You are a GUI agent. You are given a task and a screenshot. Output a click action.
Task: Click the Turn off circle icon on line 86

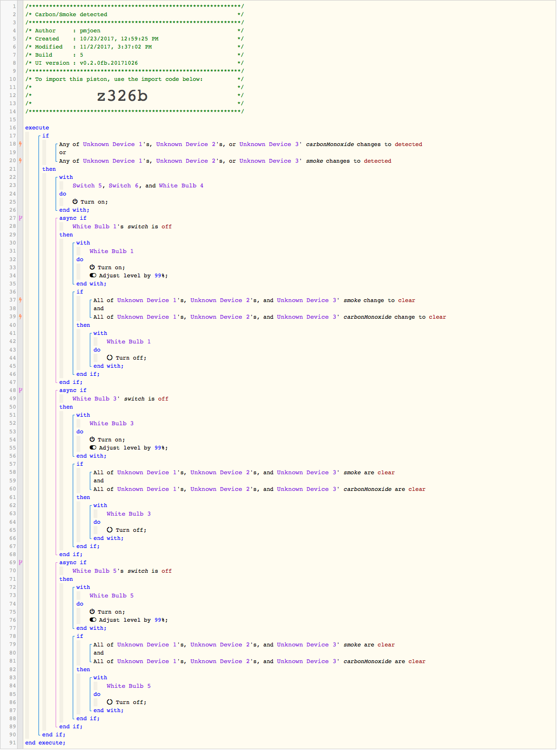pos(109,702)
